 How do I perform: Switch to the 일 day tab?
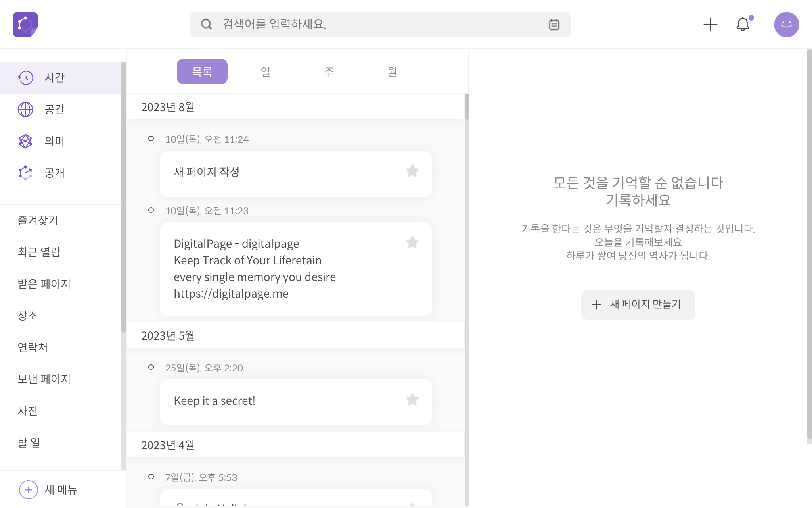pos(265,72)
